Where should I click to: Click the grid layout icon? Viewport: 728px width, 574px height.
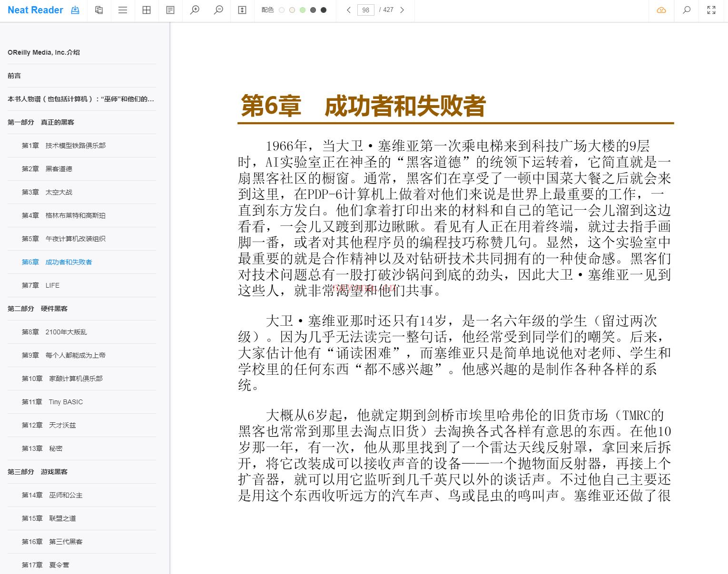tap(147, 10)
